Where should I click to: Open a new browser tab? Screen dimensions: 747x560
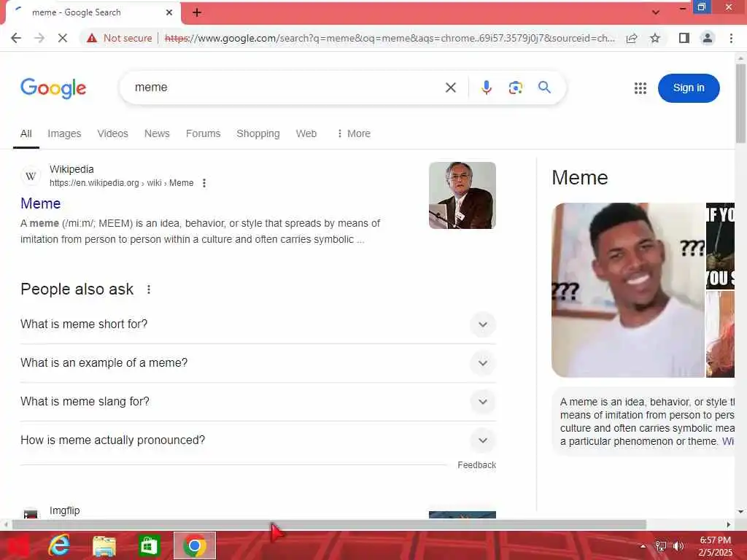[197, 13]
